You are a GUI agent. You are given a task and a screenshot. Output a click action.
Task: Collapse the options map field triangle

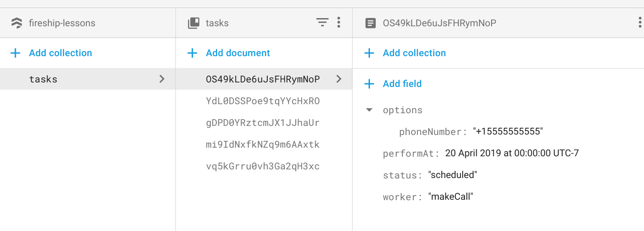pyautogui.click(x=369, y=110)
